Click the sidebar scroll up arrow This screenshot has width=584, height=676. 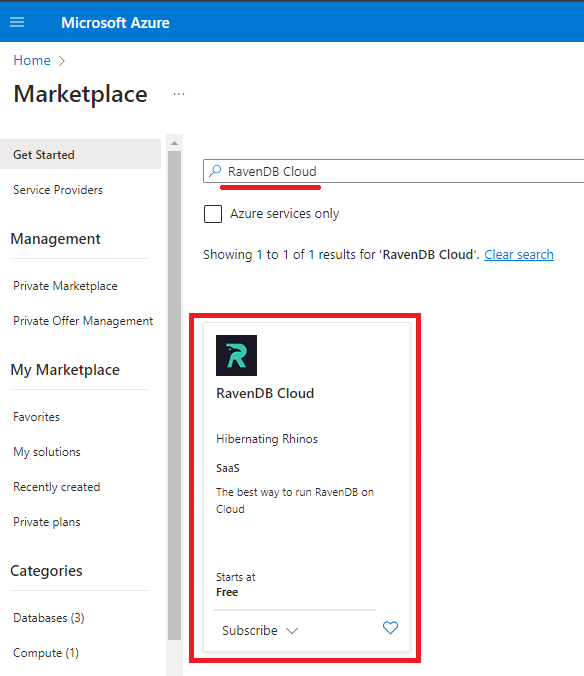[175, 143]
